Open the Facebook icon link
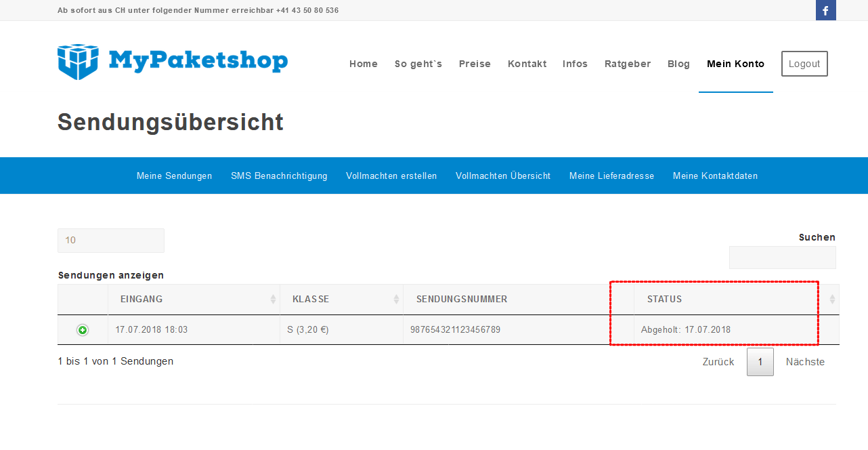 [825, 11]
